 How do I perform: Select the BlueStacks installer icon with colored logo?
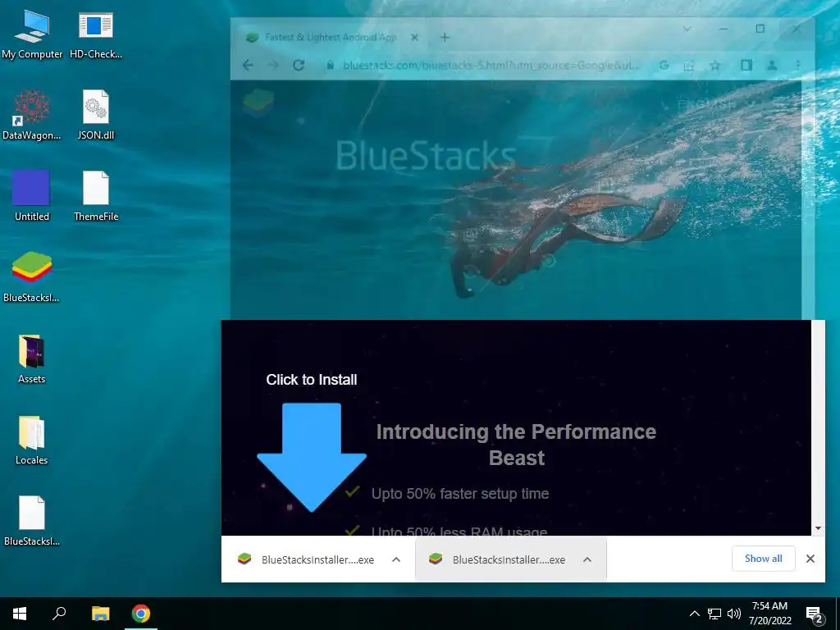tap(32, 277)
